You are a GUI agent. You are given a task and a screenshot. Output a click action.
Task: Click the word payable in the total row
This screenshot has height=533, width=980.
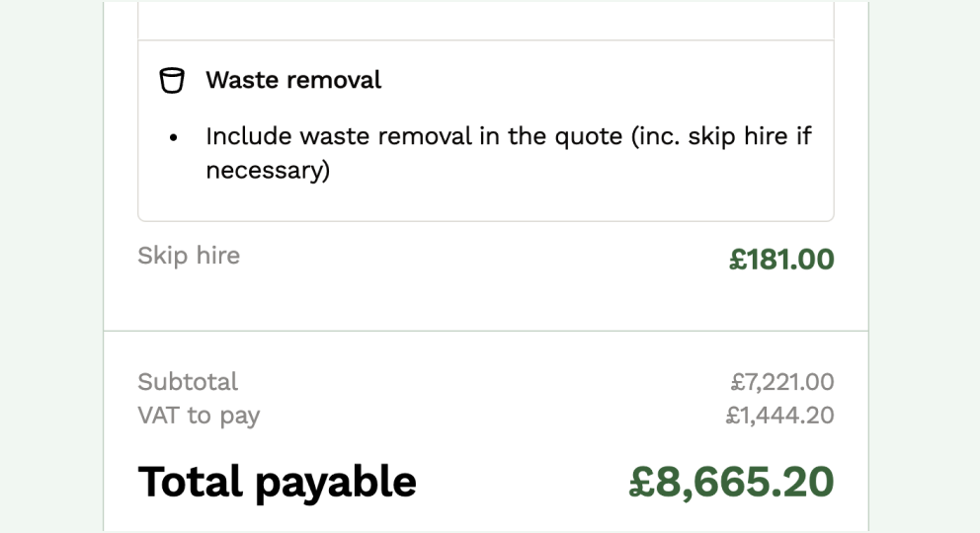coord(336,484)
